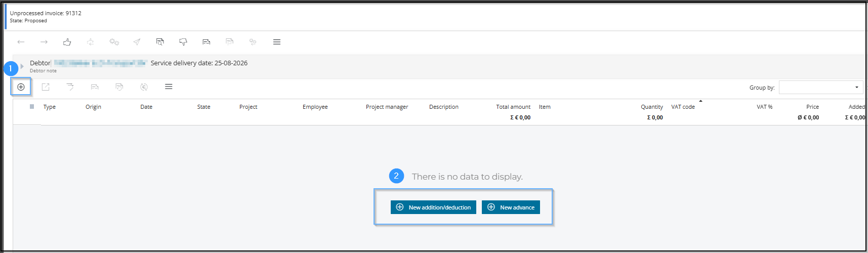Sort by the Date column header

click(146, 107)
